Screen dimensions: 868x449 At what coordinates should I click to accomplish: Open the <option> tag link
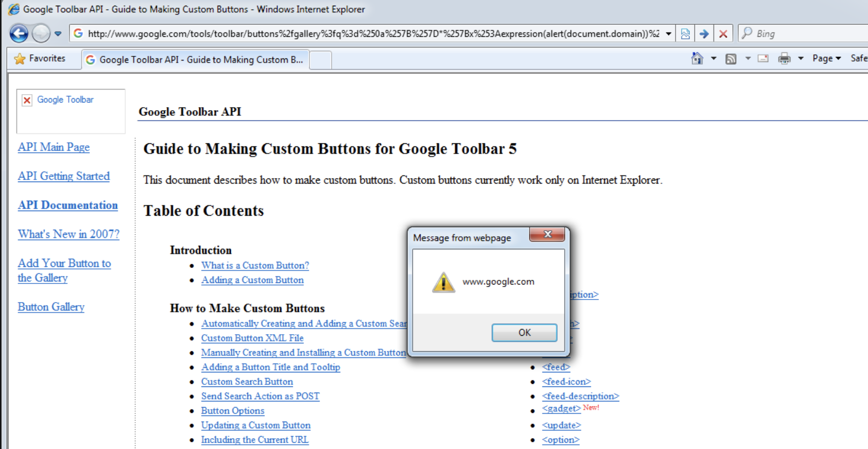point(561,440)
